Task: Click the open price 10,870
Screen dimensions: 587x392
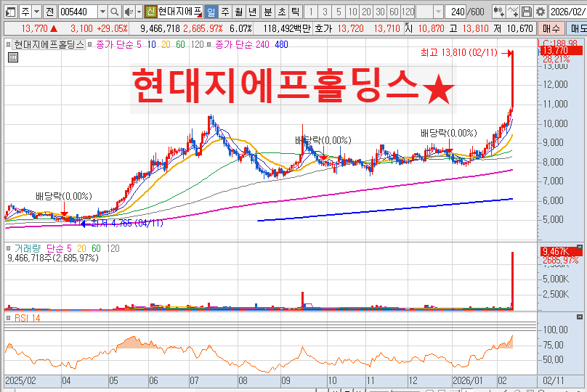Action: click(x=431, y=28)
